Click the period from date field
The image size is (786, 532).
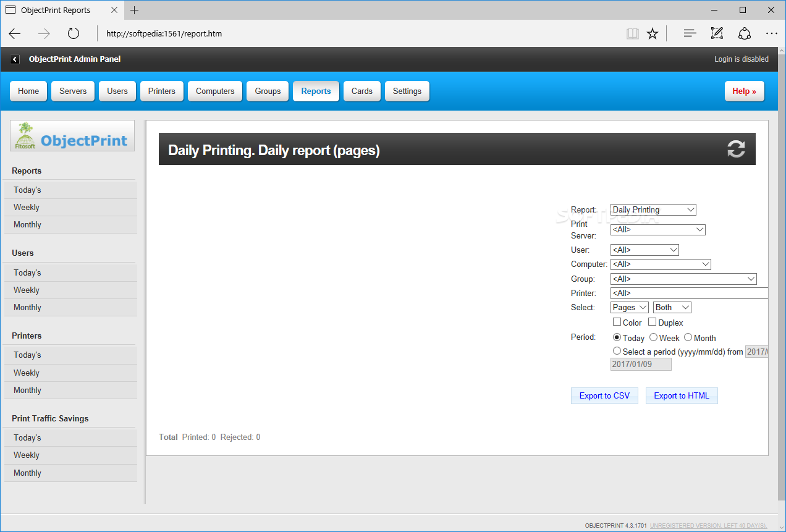757,351
